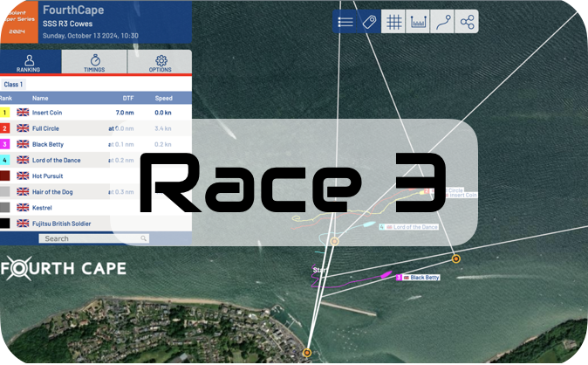Click the UK flag beside Kestrel

pyautogui.click(x=23, y=207)
